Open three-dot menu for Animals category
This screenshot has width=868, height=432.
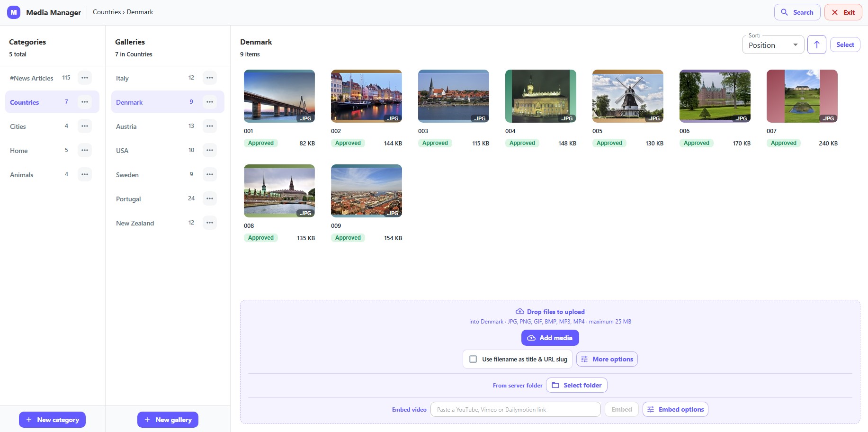85,174
